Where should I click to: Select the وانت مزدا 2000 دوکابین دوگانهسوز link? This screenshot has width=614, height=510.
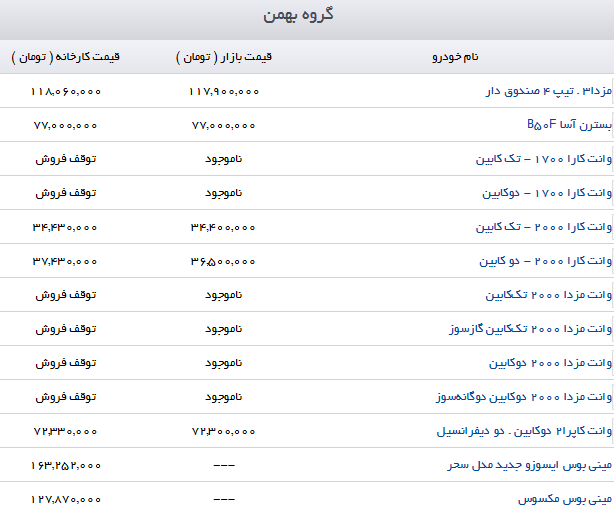click(524, 397)
